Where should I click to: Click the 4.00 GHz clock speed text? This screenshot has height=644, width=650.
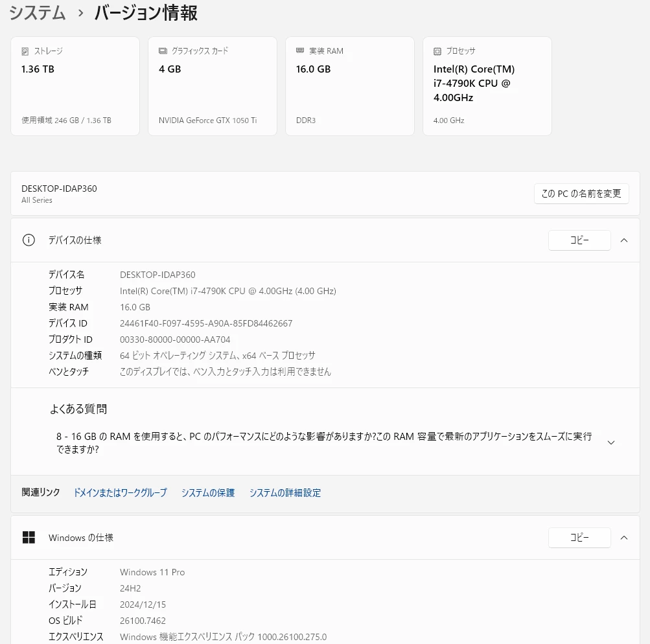(x=448, y=120)
